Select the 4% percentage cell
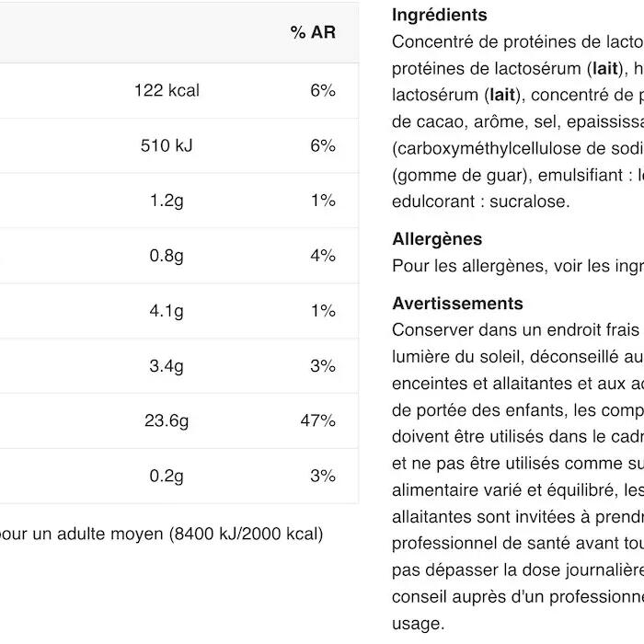 [322, 256]
